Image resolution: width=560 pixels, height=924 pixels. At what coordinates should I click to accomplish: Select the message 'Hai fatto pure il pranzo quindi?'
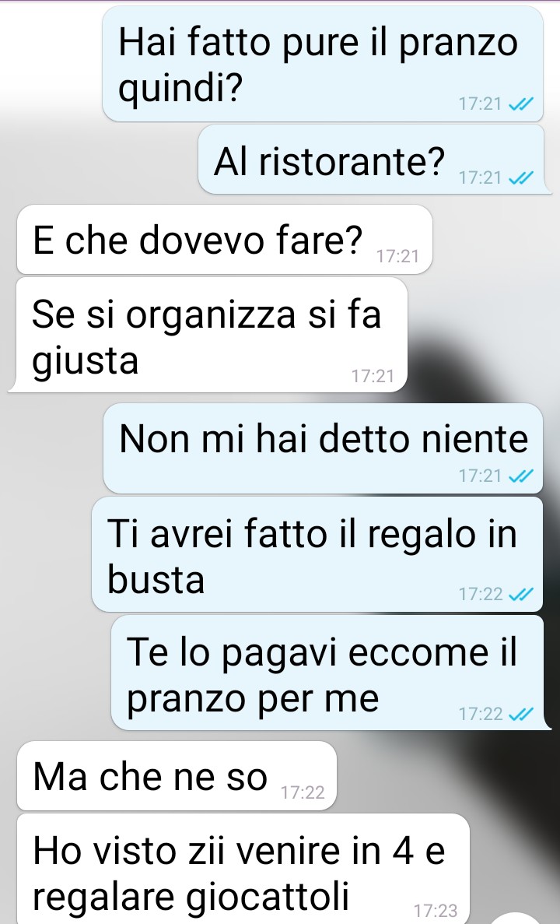coord(323,64)
